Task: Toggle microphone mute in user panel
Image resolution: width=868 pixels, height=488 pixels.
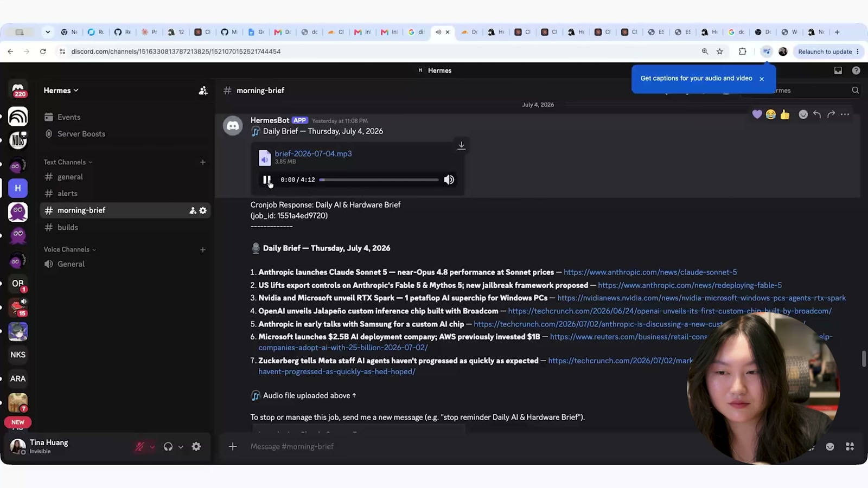Action: 139,447
